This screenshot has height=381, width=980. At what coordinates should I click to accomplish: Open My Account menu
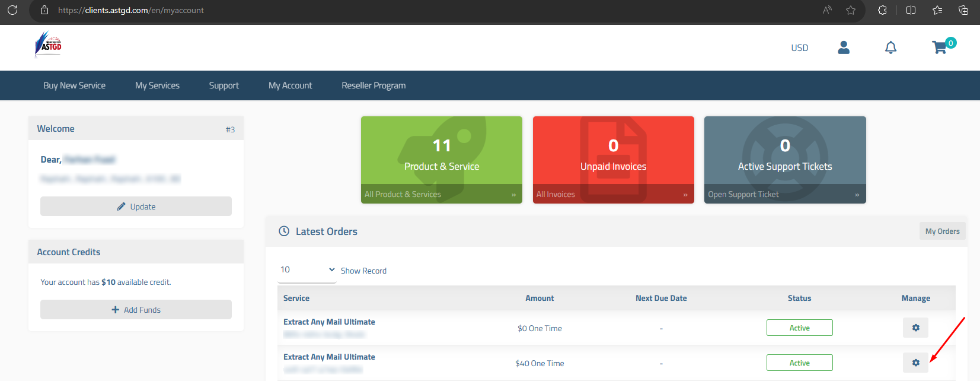[x=290, y=85]
